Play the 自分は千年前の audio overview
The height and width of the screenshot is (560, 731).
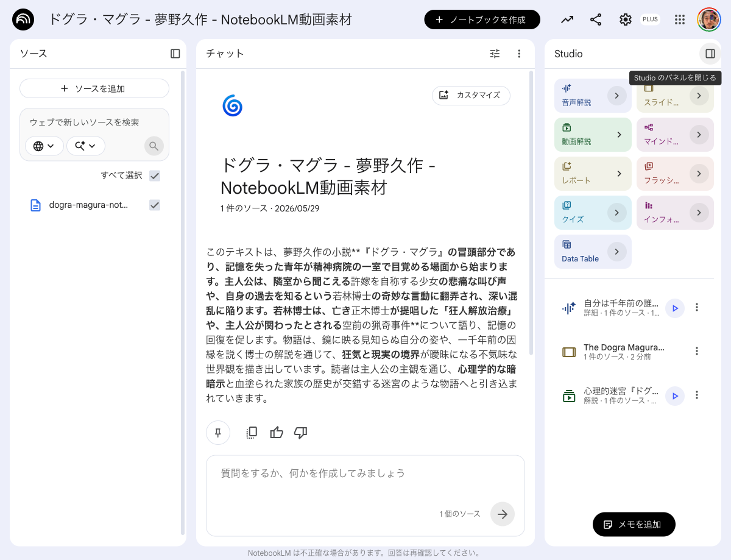point(675,308)
